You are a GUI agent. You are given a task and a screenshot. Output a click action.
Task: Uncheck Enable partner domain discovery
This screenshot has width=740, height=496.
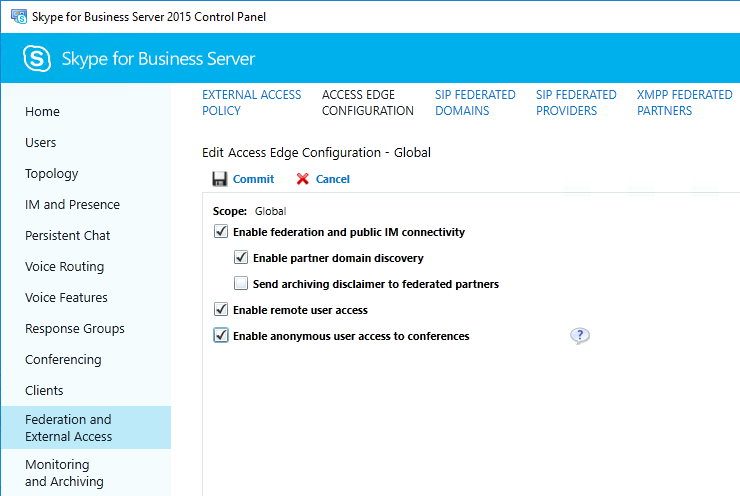pyautogui.click(x=241, y=258)
